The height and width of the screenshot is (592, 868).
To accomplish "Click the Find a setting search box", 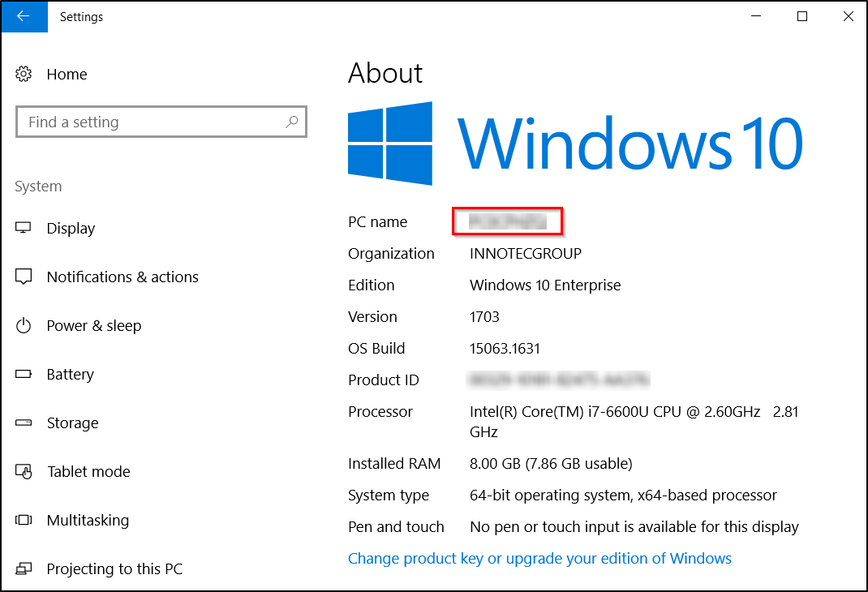I will tap(161, 122).
